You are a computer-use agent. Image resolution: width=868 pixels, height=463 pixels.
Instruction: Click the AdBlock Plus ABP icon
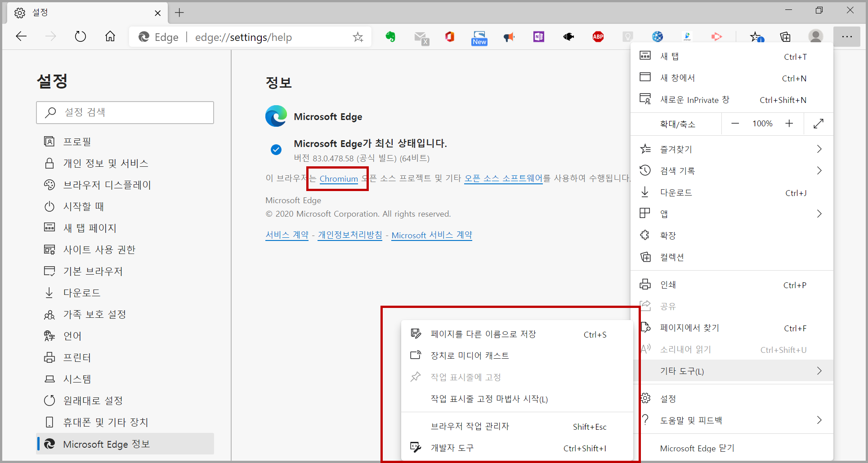coord(598,37)
